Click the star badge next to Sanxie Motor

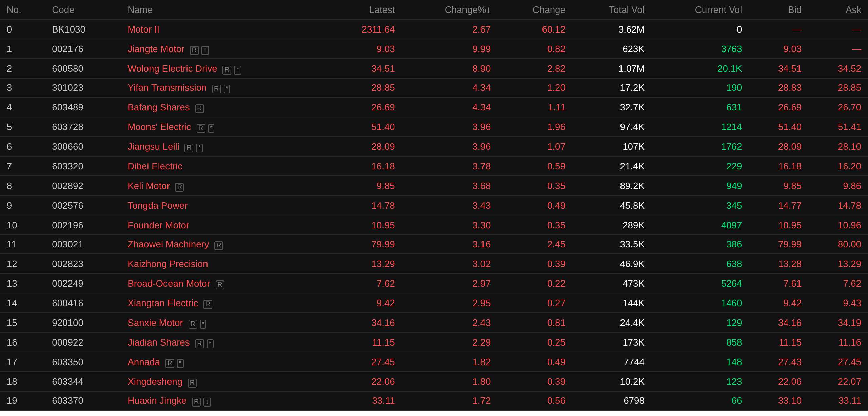coord(203,324)
